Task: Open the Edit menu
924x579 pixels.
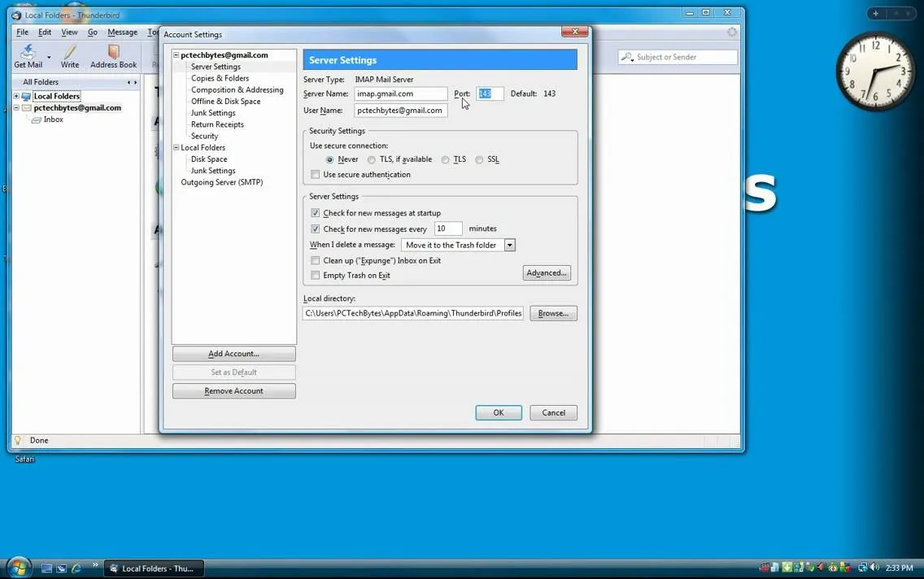Action: [45, 33]
